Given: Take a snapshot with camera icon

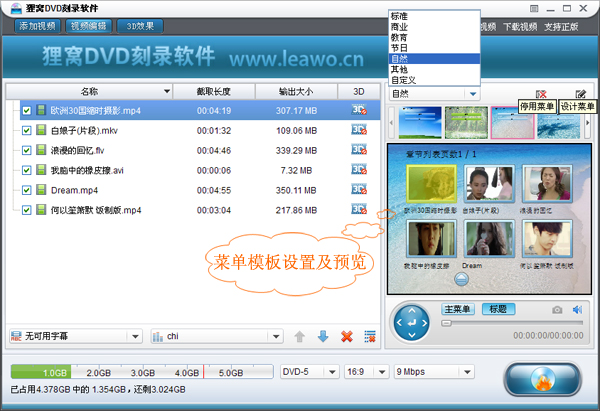Looking at the screenshot, I should coord(557,310).
